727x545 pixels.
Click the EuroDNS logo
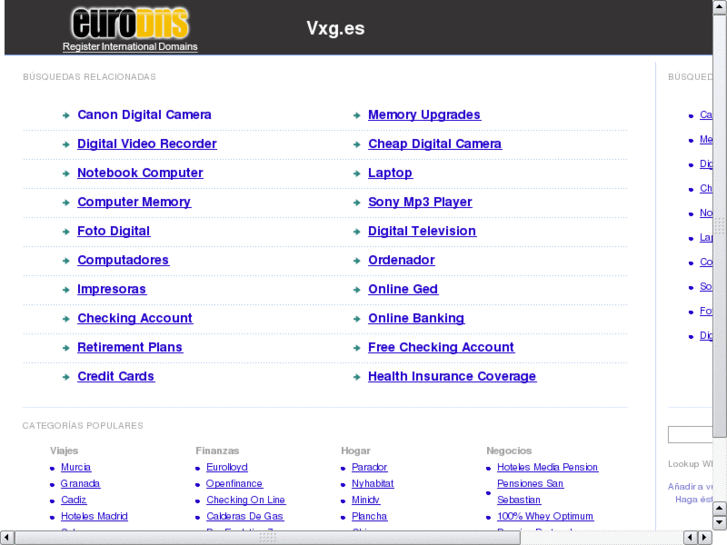tap(130, 29)
